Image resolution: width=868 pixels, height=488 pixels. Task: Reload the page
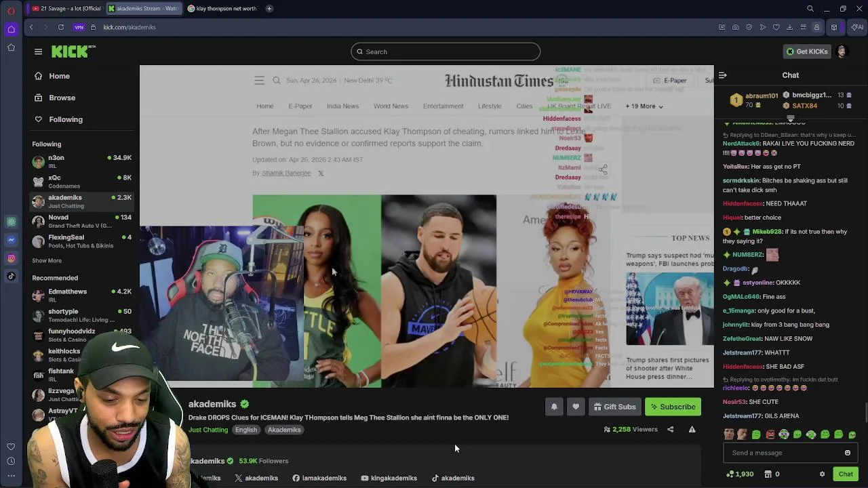click(61, 27)
